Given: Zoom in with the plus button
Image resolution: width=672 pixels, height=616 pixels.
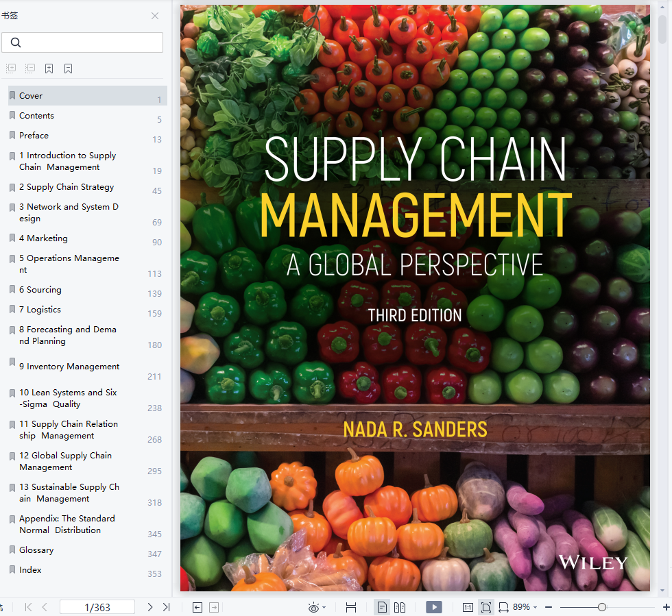Looking at the screenshot, I should [x=666, y=607].
